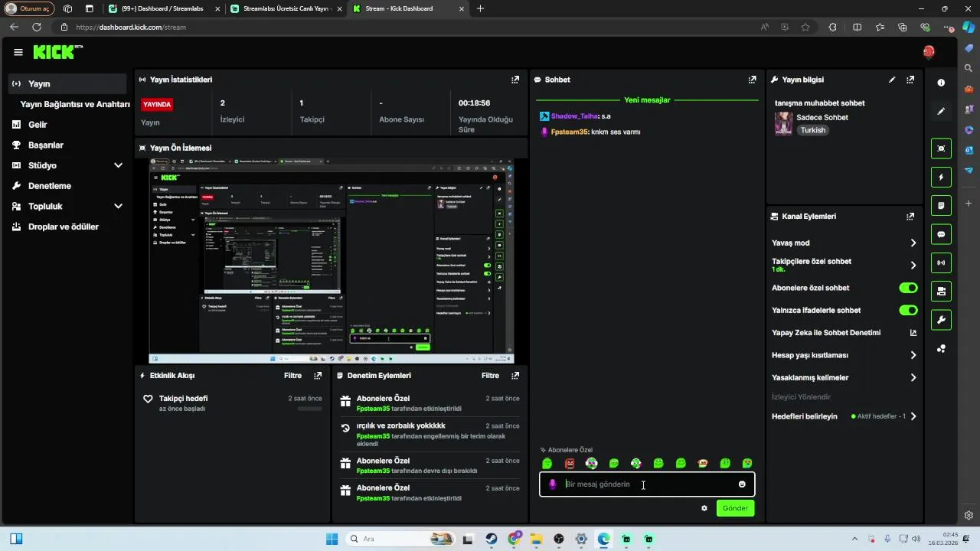Pop out the Sohbet chat panel
This screenshot has width=980, height=551.
point(753,80)
